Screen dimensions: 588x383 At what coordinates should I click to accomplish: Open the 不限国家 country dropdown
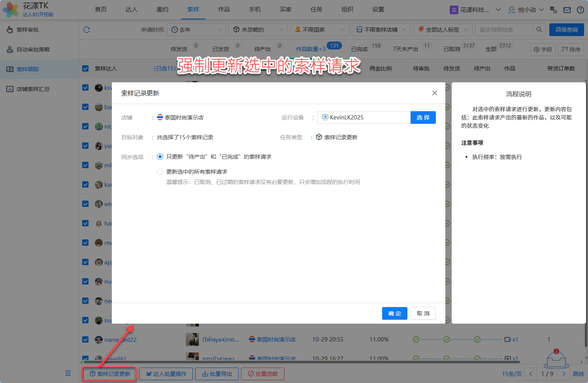pos(319,30)
